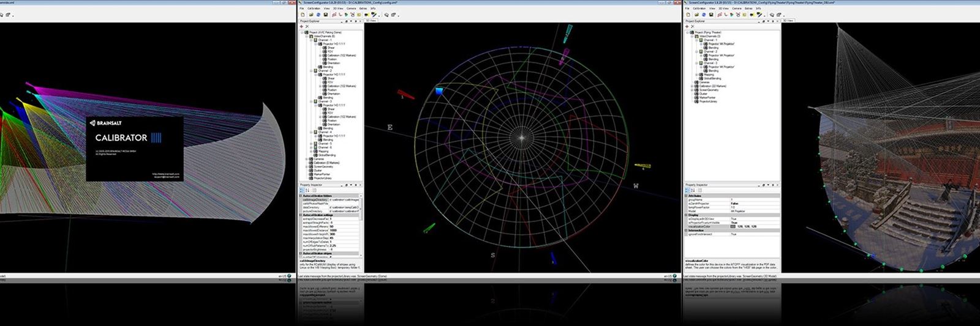Click visualizationColor gray swatch in right inspector
The width and height of the screenshot is (980, 326).
[733, 226]
